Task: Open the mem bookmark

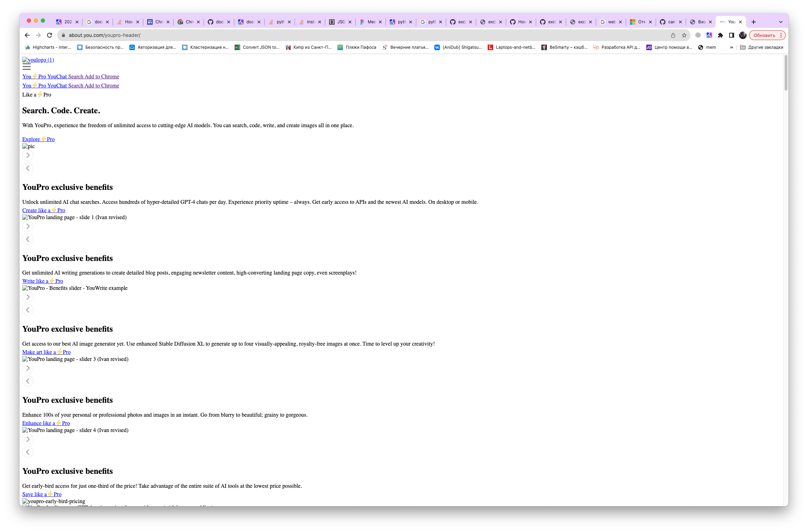Action: click(707, 47)
